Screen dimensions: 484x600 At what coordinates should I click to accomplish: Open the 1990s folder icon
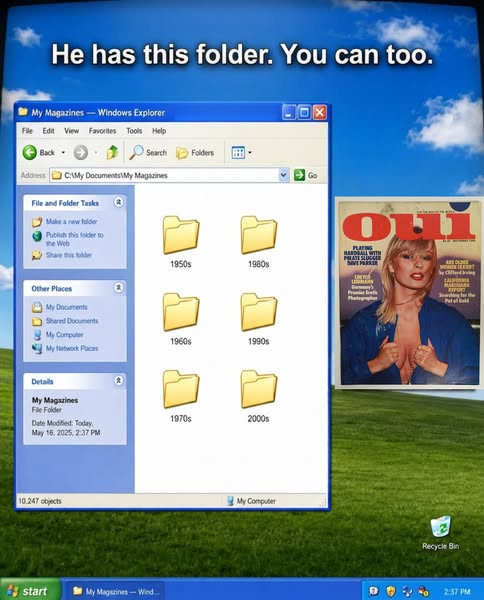point(259,312)
